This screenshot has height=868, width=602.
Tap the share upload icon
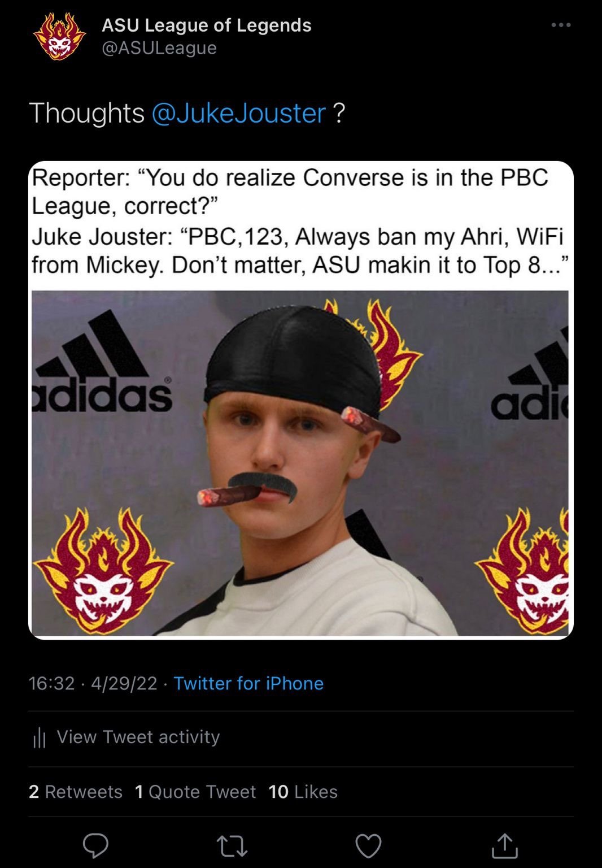[x=504, y=845]
